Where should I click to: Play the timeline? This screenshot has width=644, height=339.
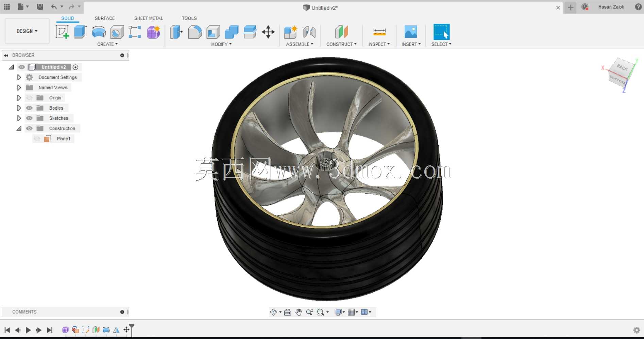click(x=28, y=330)
